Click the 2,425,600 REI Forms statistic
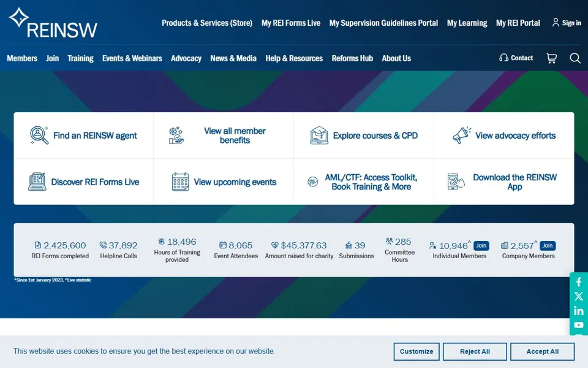This screenshot has width=588, height=368. [64, 245]
